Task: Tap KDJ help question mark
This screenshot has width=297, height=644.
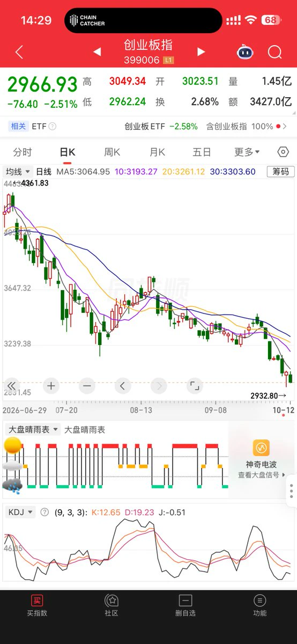Action: pyautogui.click(x=45, y=513)
